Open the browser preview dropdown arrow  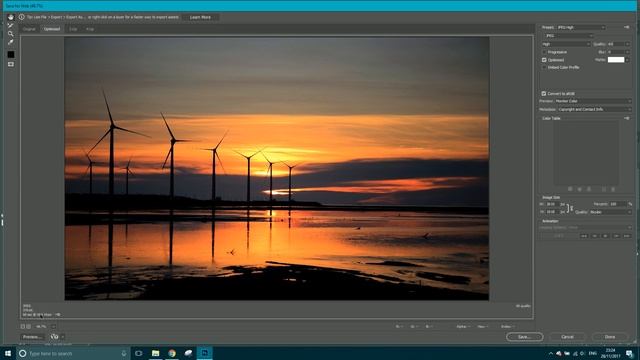pyautogui.click(x=62, y=337)
